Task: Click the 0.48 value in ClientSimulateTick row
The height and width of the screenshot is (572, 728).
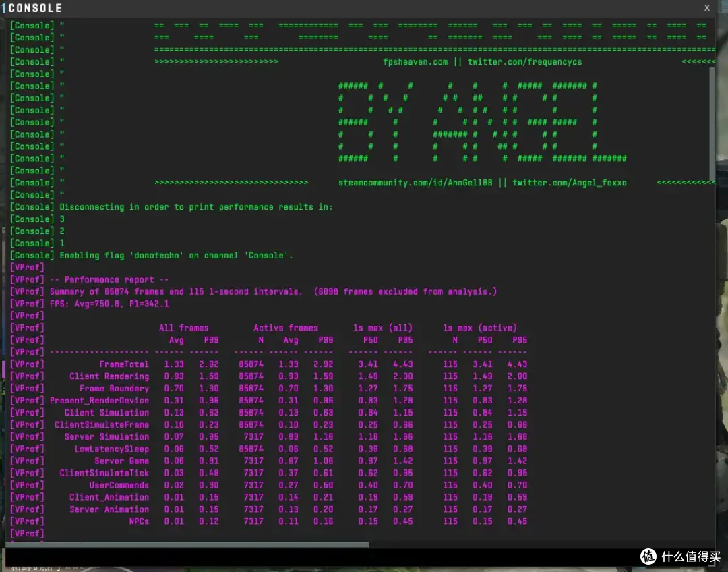Action: tap(209, 473)
